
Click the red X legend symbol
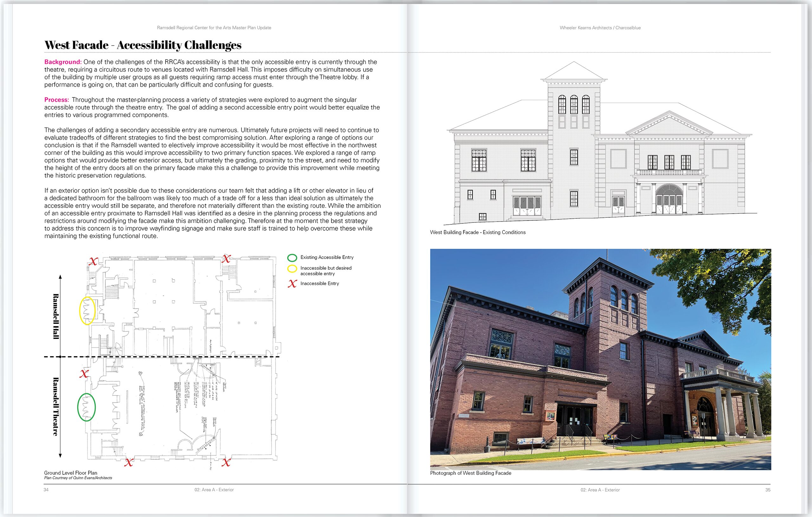[x=292, y=284]
